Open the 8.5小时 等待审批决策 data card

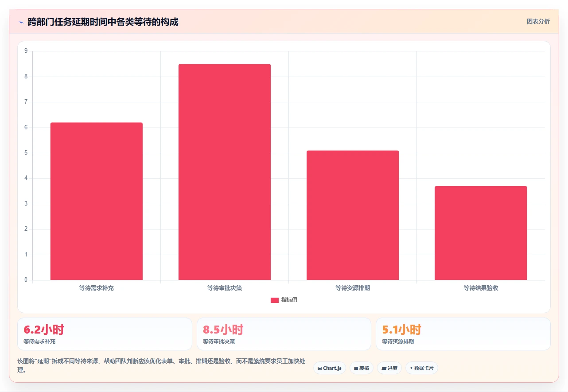[x=284, y=334]
